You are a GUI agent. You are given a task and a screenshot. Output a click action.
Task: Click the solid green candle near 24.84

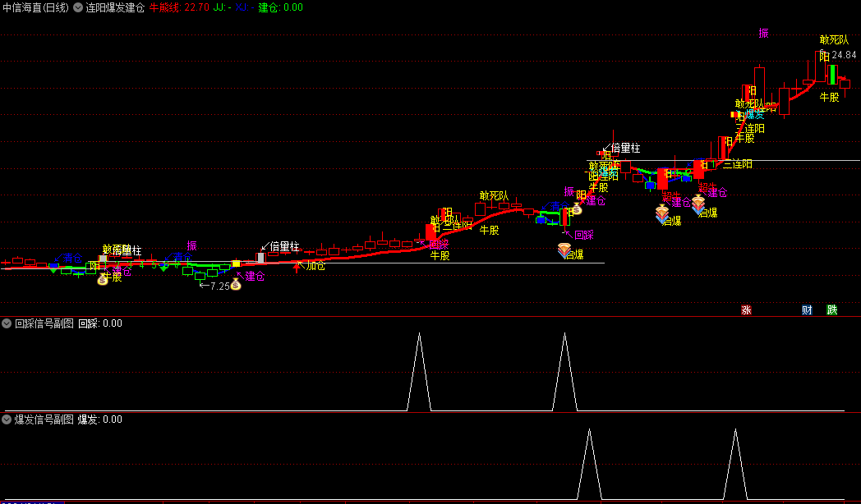[x=832, y=75]
